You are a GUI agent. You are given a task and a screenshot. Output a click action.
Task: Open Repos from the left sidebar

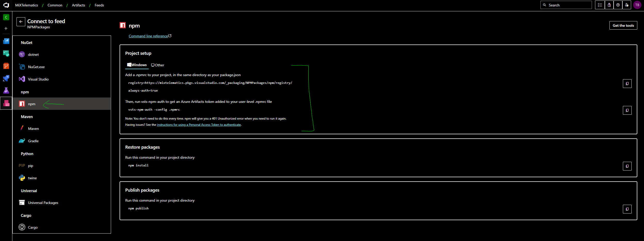click(x=6, y=66)
